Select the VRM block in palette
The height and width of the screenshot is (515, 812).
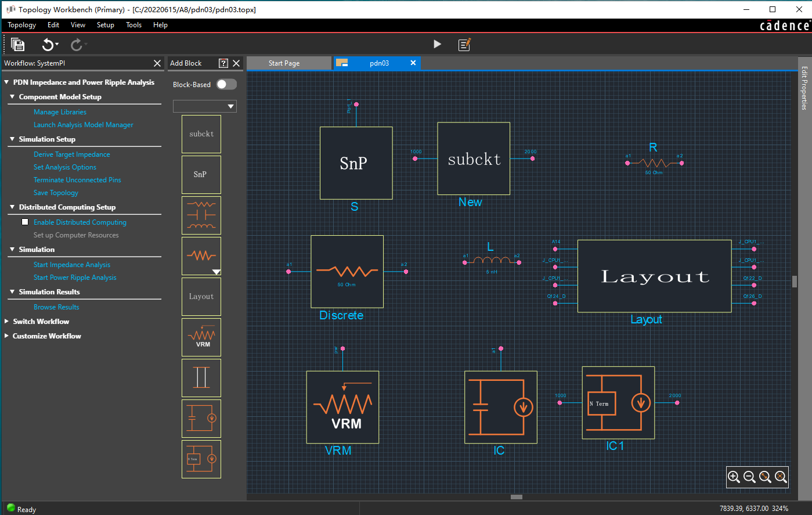pos(201,337)
